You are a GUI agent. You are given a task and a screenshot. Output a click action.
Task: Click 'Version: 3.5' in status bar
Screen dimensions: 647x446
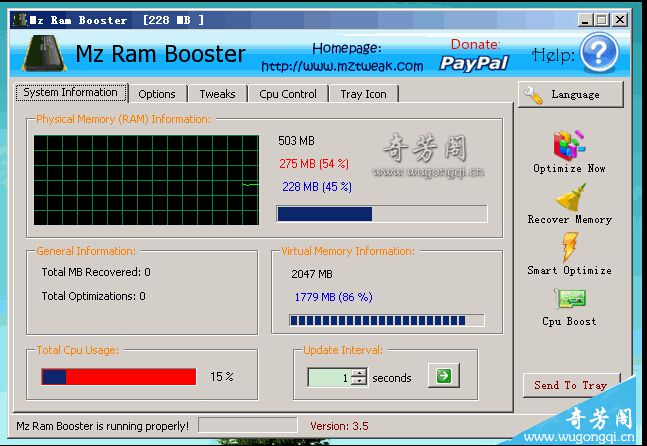click(339, 426)
